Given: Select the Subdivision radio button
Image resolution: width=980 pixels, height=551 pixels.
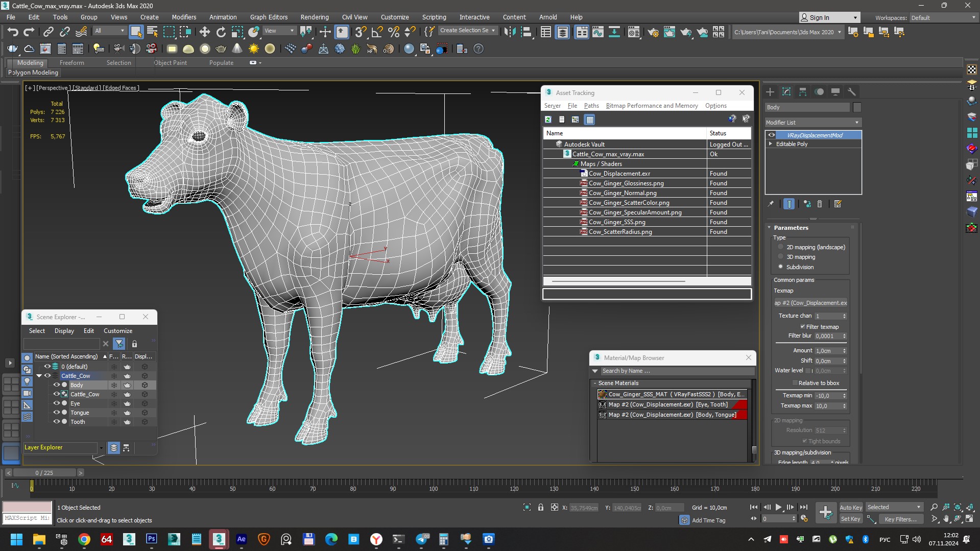Looking at the screenshot, I should click(780, 267).
